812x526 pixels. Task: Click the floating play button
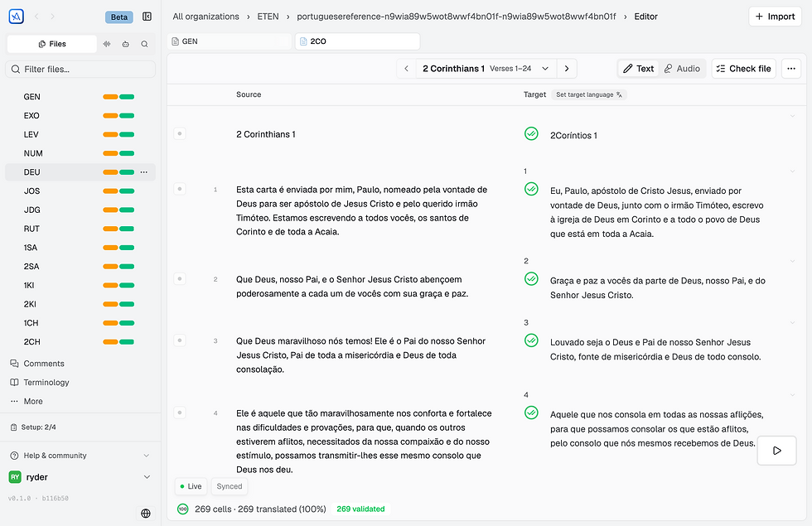pos(777,451)
